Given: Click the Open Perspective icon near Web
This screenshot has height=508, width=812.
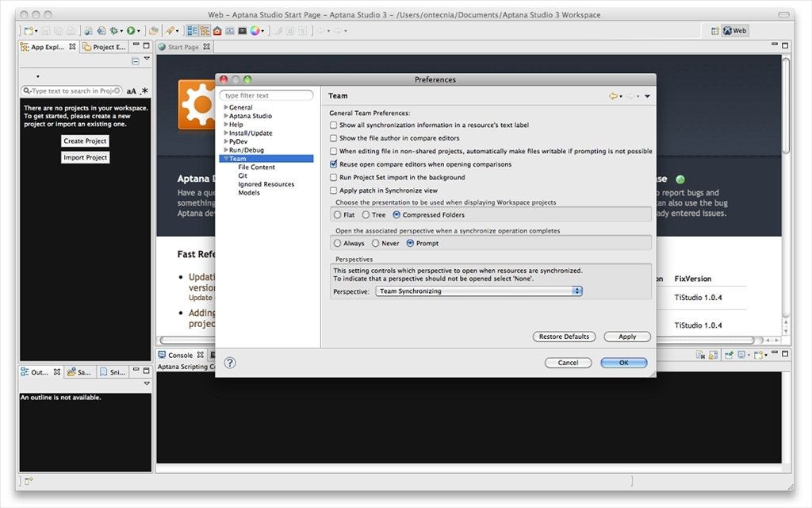Looking at the screenshot, I should click(x=714, y=31).
